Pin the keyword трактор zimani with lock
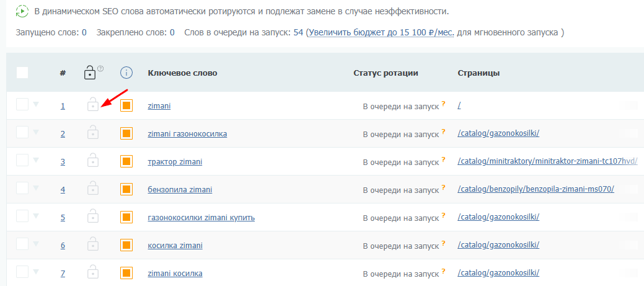This screenshot has height=286, width=644. [x=92, y=161]
